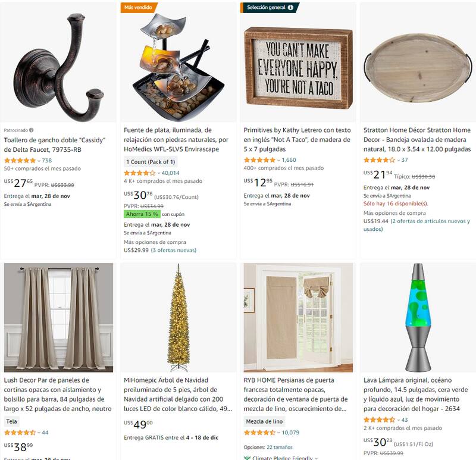
Task: Click star rating of RYB HOME blinds
Action: 259,433
